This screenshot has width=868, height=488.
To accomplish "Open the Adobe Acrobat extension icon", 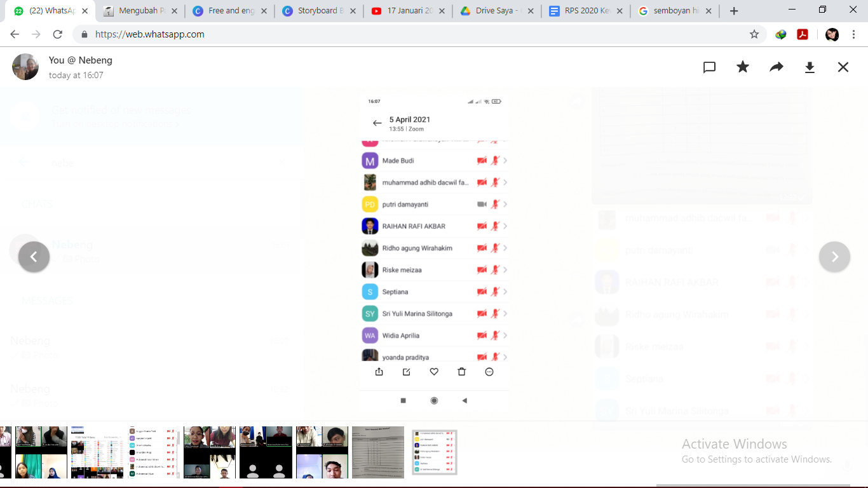I will [803, 34].
